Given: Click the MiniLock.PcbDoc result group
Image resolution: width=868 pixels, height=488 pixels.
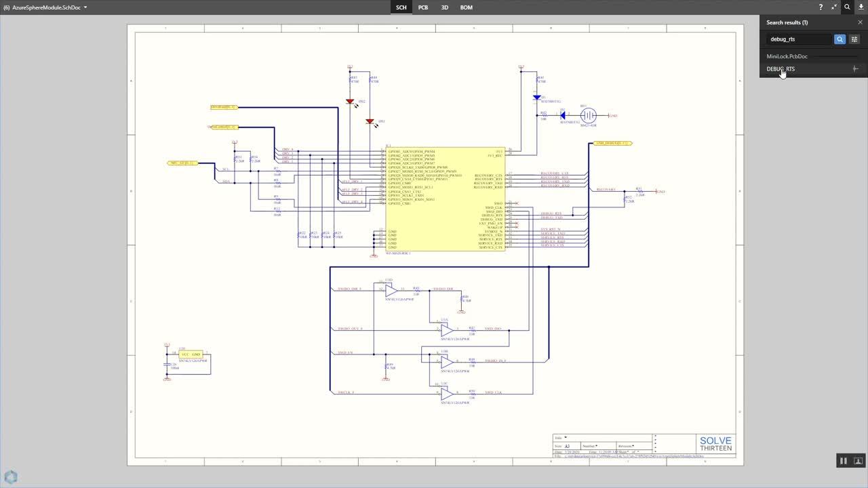Looking at the screenshot, I should click(x=787, y=56).
